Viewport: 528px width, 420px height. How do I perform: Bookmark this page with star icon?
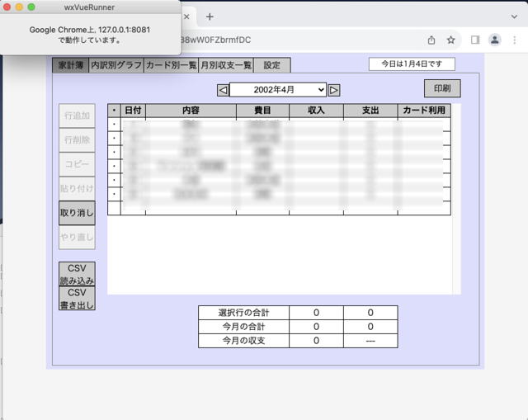pos(451,40)
